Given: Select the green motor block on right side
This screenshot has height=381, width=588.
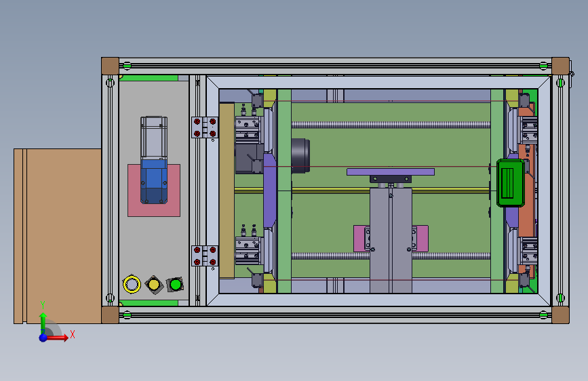Looking at the screenshot, I should point(511,183).
